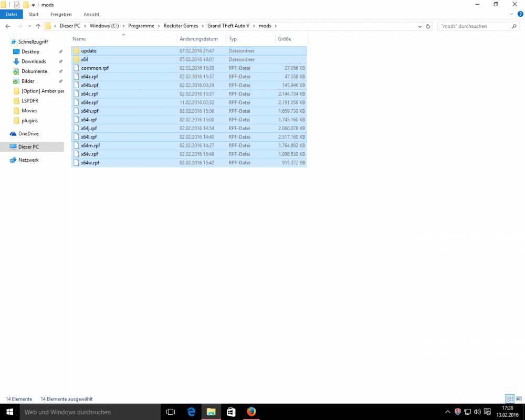The height and width of the screenshot is (420, 525).
Task: Navigate to Grand Theft Auto V in path
Action: coord(228,26)
